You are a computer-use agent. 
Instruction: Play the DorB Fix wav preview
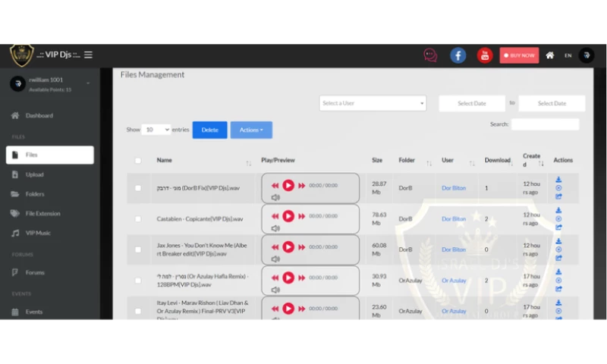288,185
